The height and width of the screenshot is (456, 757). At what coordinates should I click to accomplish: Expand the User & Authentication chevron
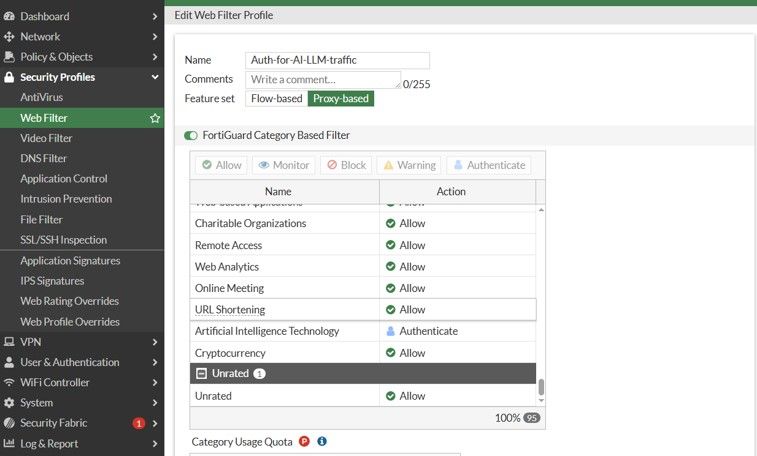click(154, 362)
